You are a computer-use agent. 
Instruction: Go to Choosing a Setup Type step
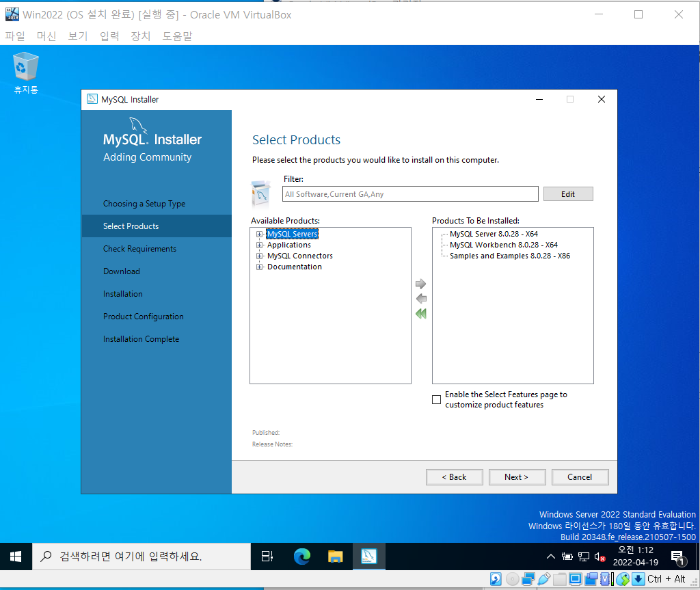[144, 204]
